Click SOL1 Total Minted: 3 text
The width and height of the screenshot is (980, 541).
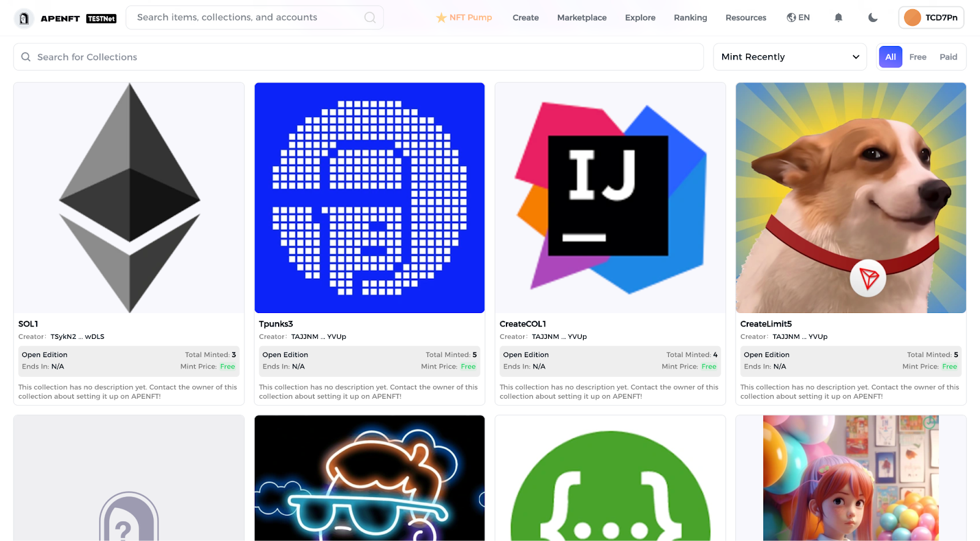[210, 355]
